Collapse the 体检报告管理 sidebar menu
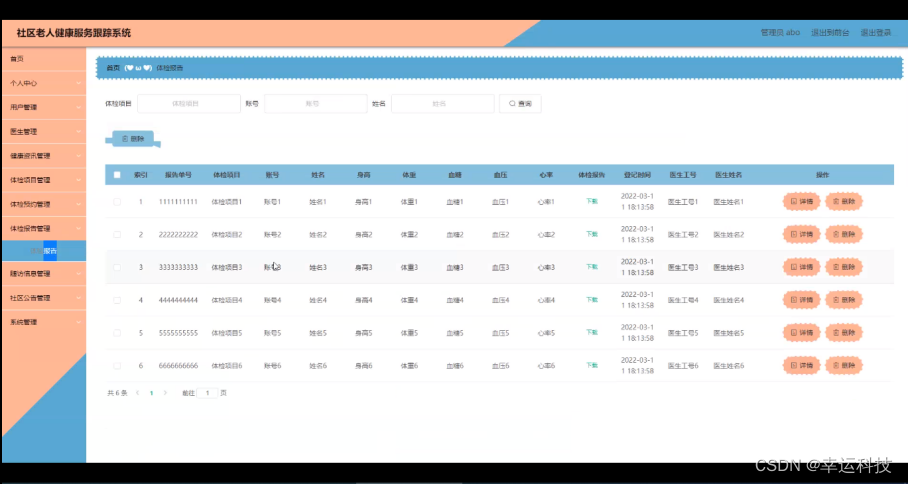Viewport: 908px width, 484px height. click(44, 229)
